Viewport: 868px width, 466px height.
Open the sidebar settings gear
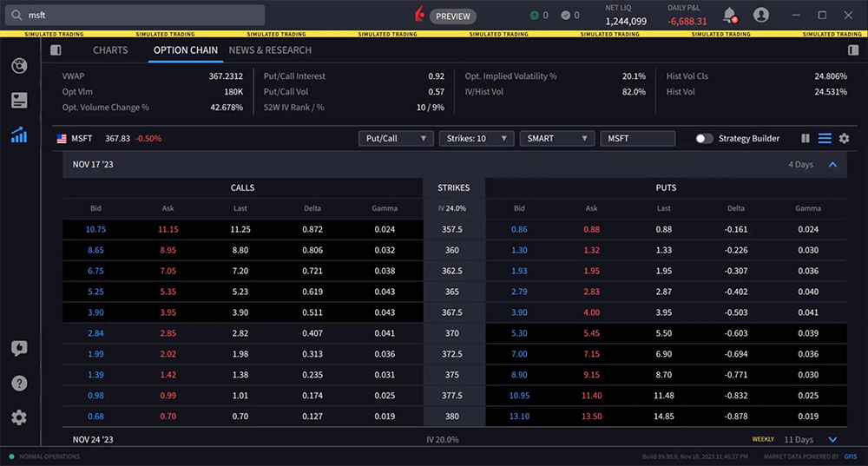point(19,417)
